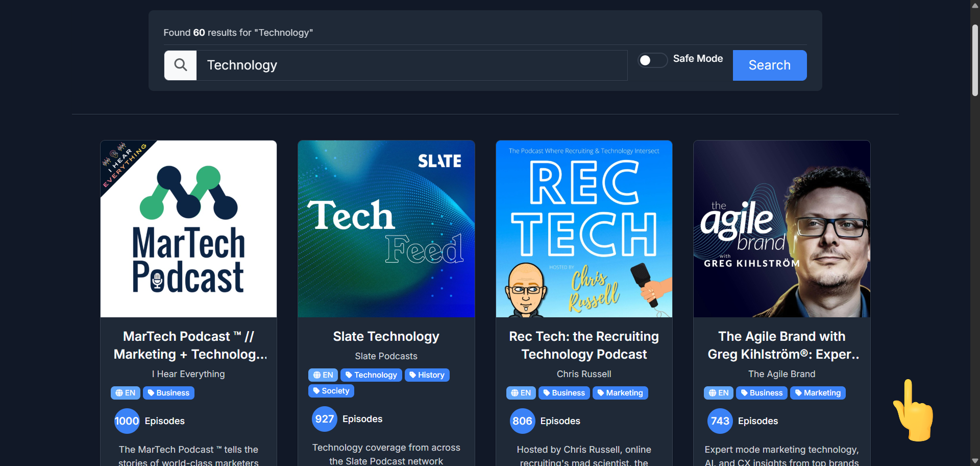Click the EN language badge on MarTech Podcast
The height and width of the screenshot is (466, 980).
[126, 393]
